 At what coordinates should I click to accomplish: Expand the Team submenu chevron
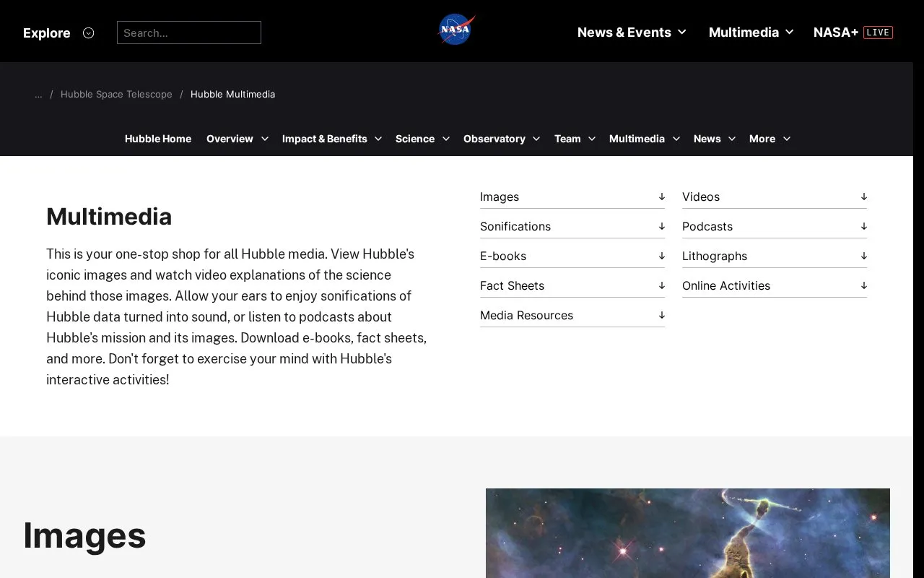point(592,139)
